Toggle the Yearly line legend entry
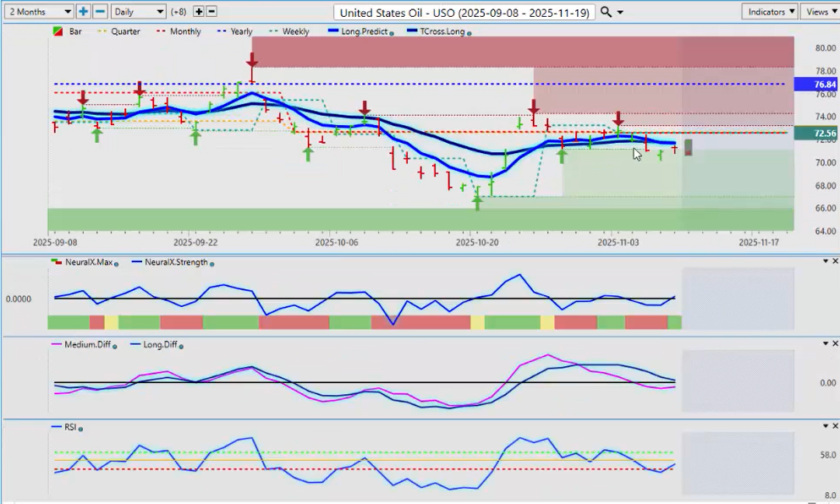 click(235, 31)
